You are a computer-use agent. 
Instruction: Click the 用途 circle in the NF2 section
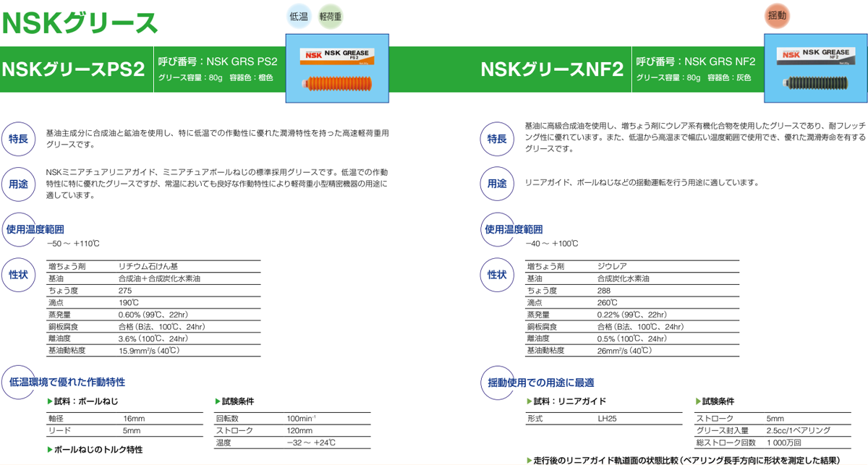[496, 184]
